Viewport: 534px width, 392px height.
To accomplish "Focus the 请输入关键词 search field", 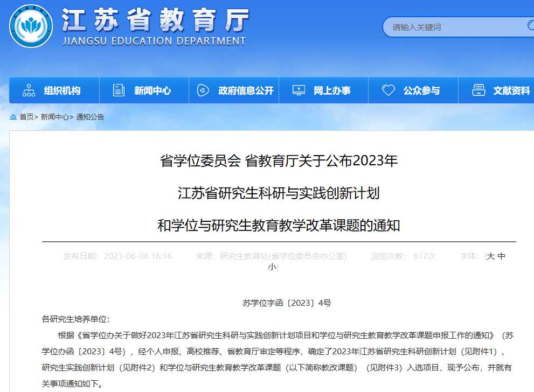I will [x=453, y=27].
